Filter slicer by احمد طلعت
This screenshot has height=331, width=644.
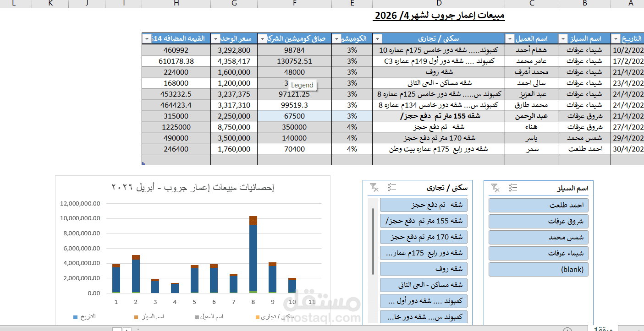pos(538,205)
